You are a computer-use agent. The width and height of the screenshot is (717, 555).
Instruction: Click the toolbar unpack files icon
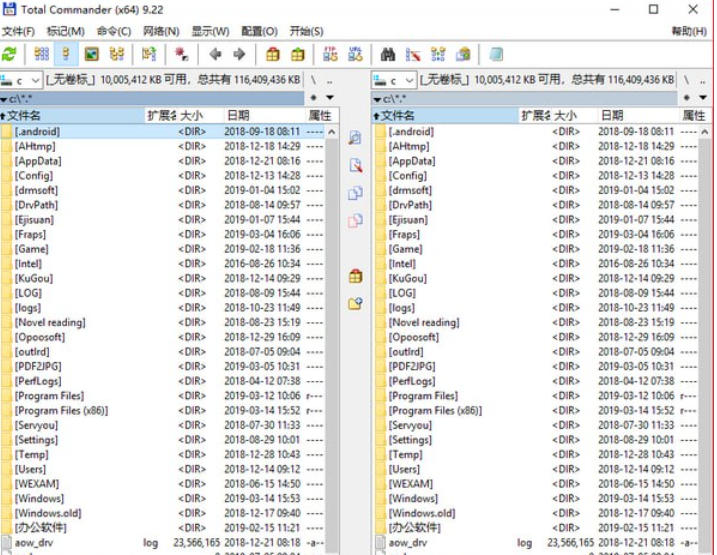[298, 54]
